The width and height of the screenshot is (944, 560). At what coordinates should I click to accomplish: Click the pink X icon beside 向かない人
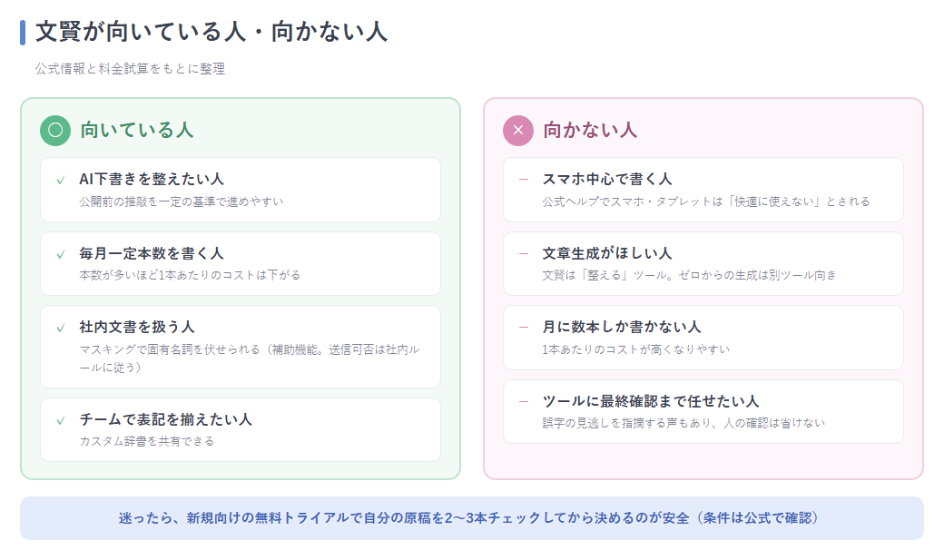(518, 130)
